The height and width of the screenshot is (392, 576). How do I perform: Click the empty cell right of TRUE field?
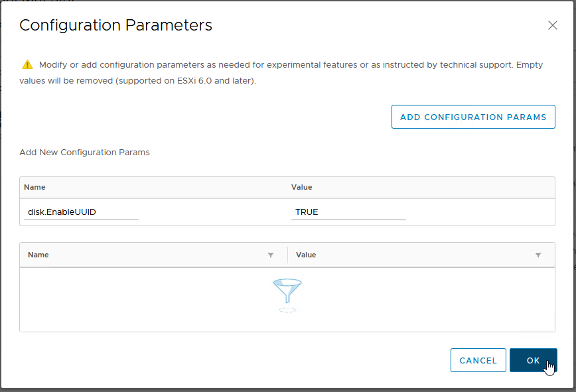pyautogui.click(x=478, y=212)
